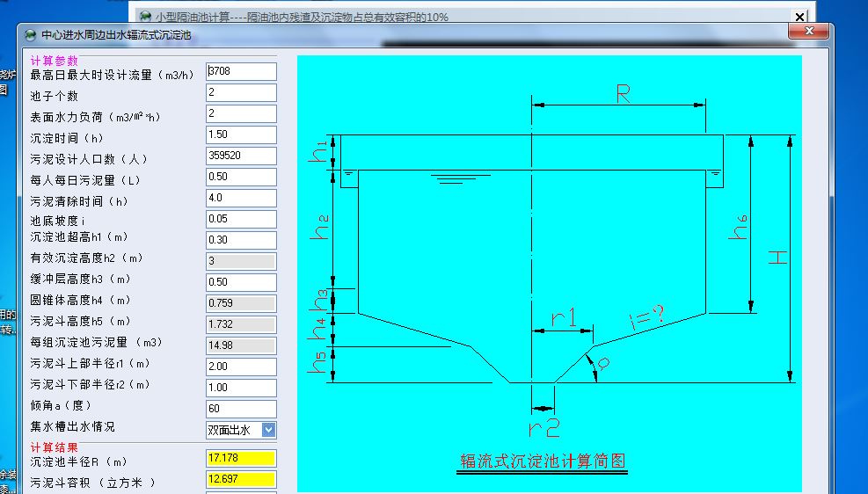The width and height of the screenshot is (868, 494).
Task: Click the surface hydraulic load field (表面水力负荷)
Action: click(241, 113)
